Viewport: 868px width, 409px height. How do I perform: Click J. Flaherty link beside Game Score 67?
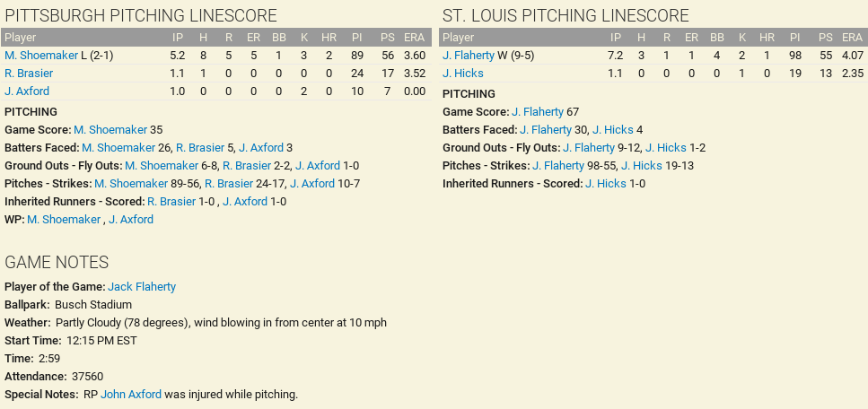point(538,112)
